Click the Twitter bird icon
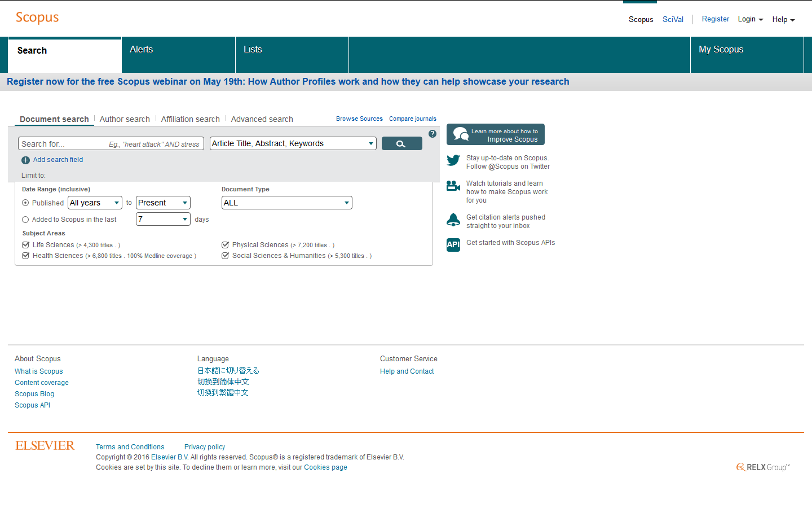Screen dimensions: 812x508 tap(453, 160)
